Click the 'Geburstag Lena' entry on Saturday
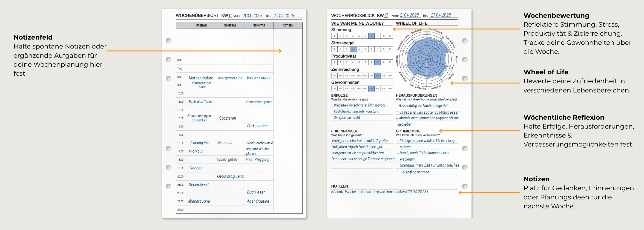The image size is (644, 230). click(230, 176)
